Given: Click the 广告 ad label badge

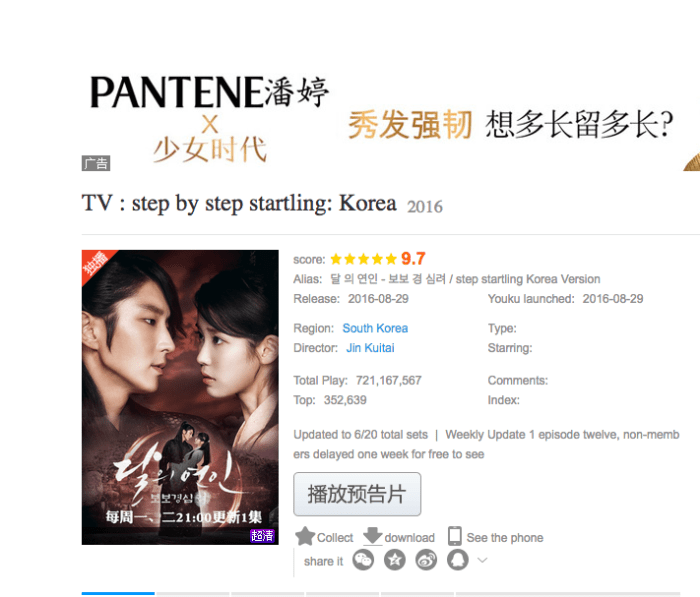Looking at the screenshot, I should [96, 163].
